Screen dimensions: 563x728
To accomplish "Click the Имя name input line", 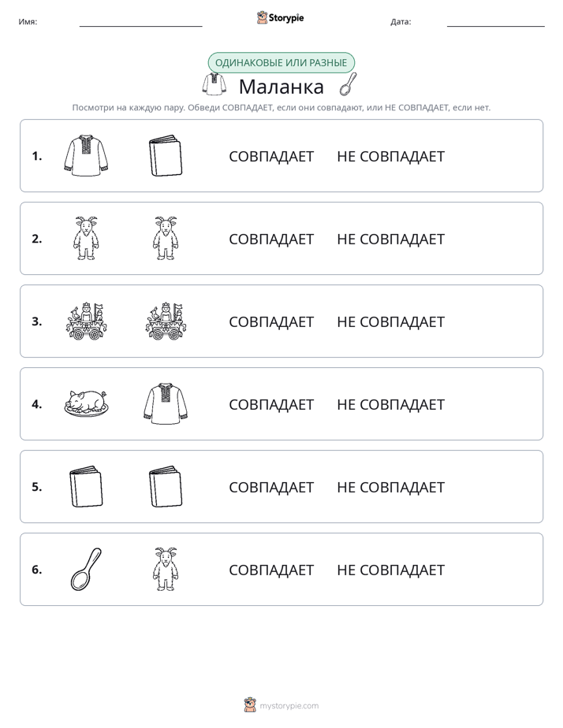I will [x=140, y=22].
